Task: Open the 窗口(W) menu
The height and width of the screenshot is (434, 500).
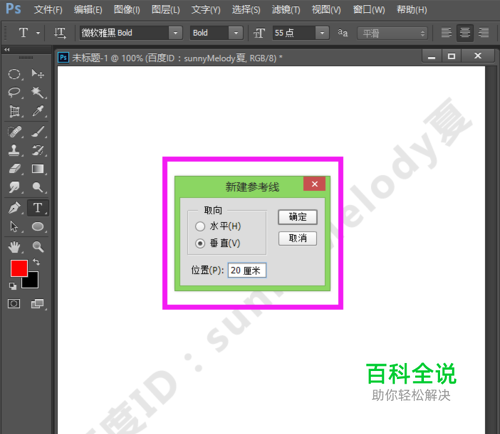Action: [x=369, y=10]
